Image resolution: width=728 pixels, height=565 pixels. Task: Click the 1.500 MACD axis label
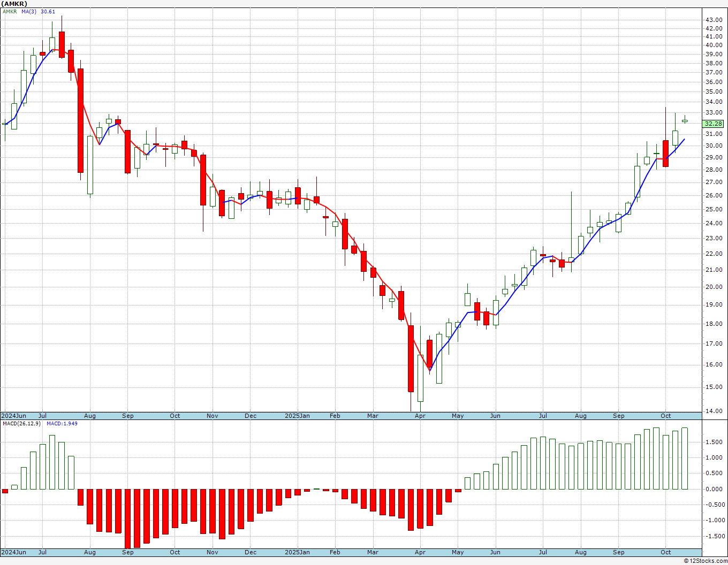pos(714,442)
